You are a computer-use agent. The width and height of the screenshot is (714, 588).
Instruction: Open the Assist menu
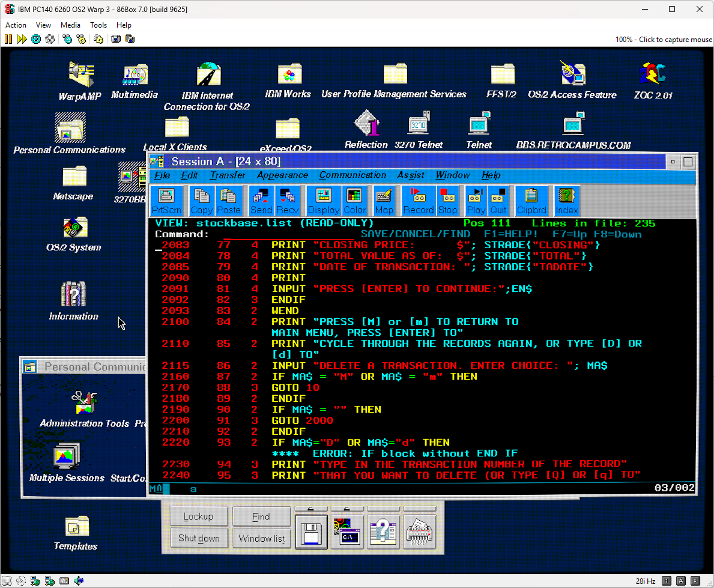click(x=411, y=175)
